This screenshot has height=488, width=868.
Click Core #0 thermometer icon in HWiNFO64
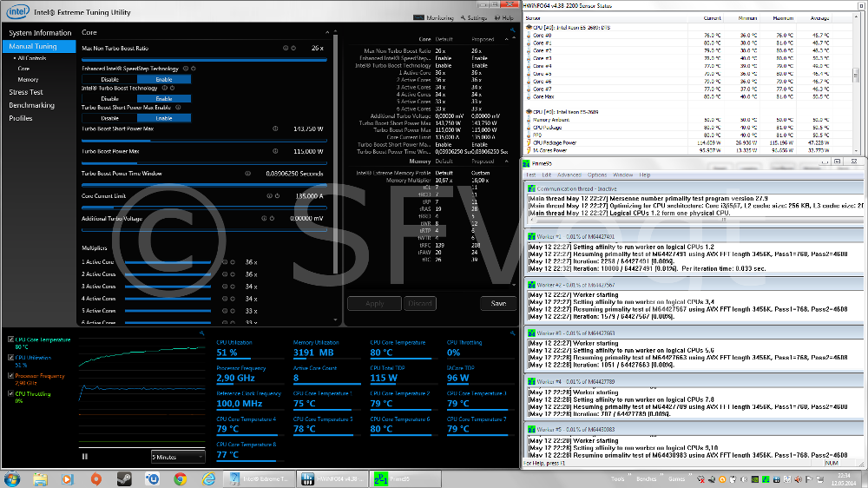529,35
